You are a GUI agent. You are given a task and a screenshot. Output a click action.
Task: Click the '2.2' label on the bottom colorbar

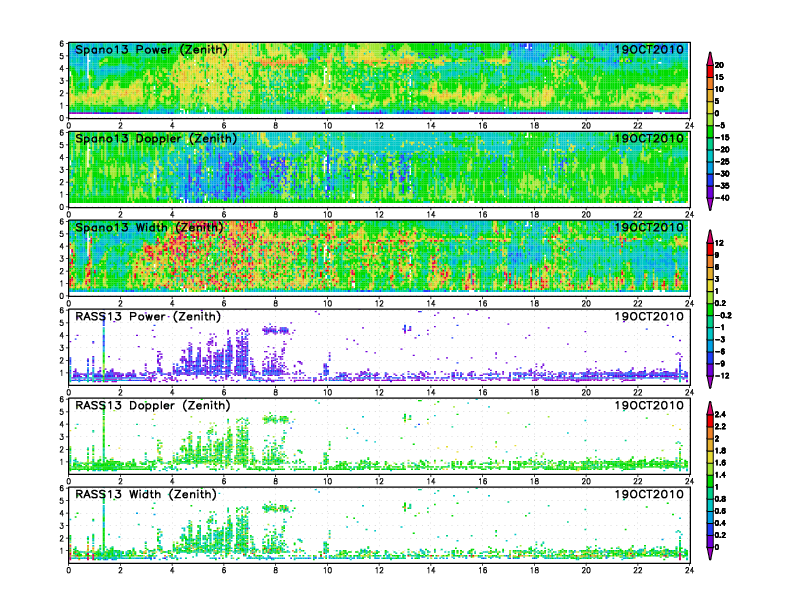click(x=720, y=426)
